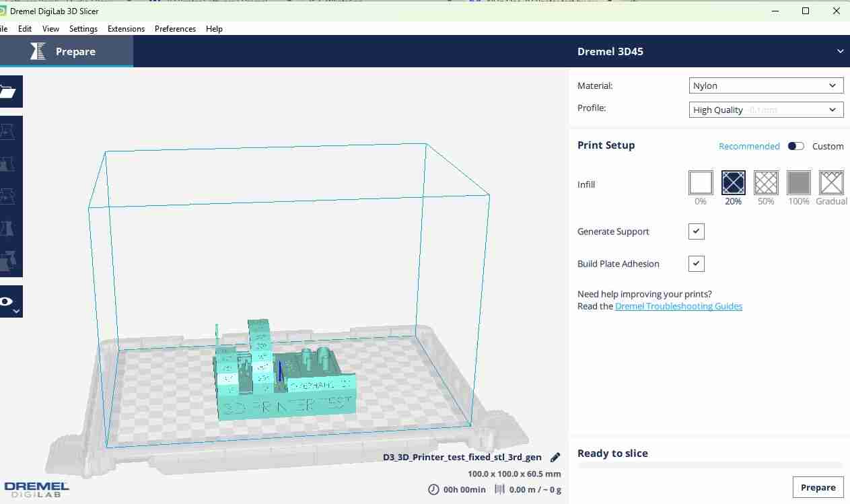Choose Gradual infill option
Image resolution: width=850 pixels, height=504 pixels.
[831, 182]
